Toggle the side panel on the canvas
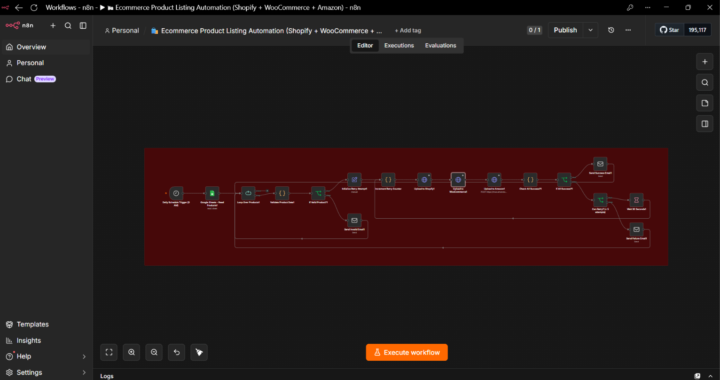The height and width of the screenshot is (380, 720). pos(705,124)
